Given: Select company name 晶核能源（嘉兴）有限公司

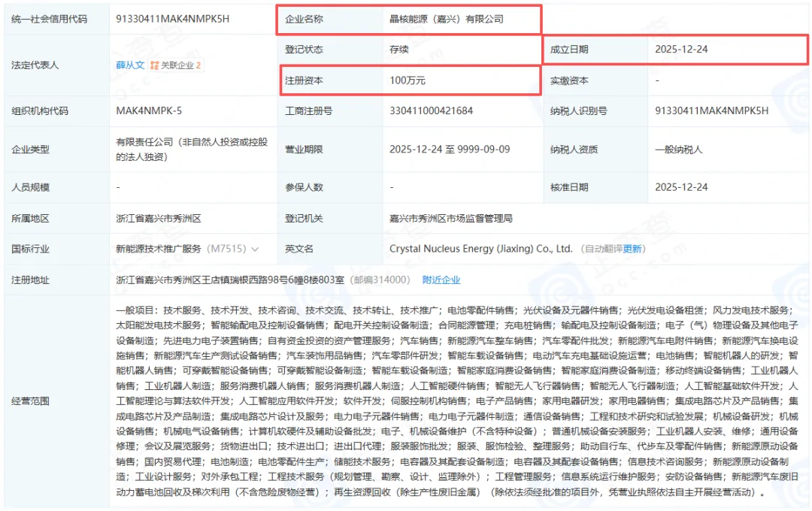Looking at the screenshot, I should click(x=447, y=19).
